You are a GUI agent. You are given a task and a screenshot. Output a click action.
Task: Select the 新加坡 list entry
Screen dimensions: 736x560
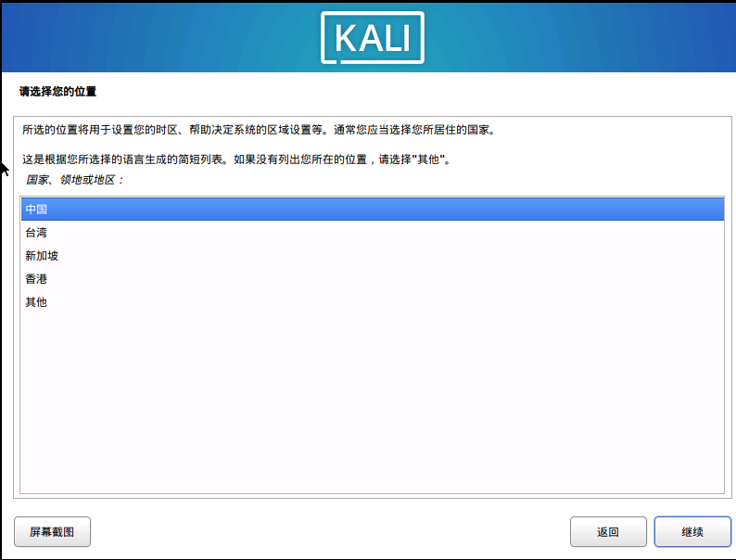coord(373,256)
